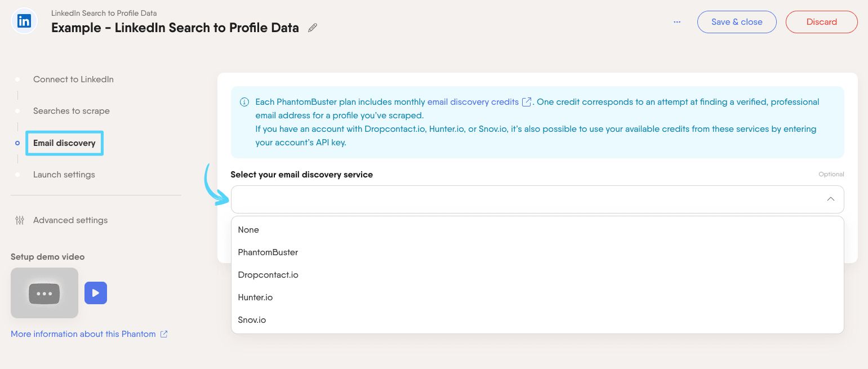Select Snov.io from the dropdown list
868x369 pixels.
tap(537, 320)
